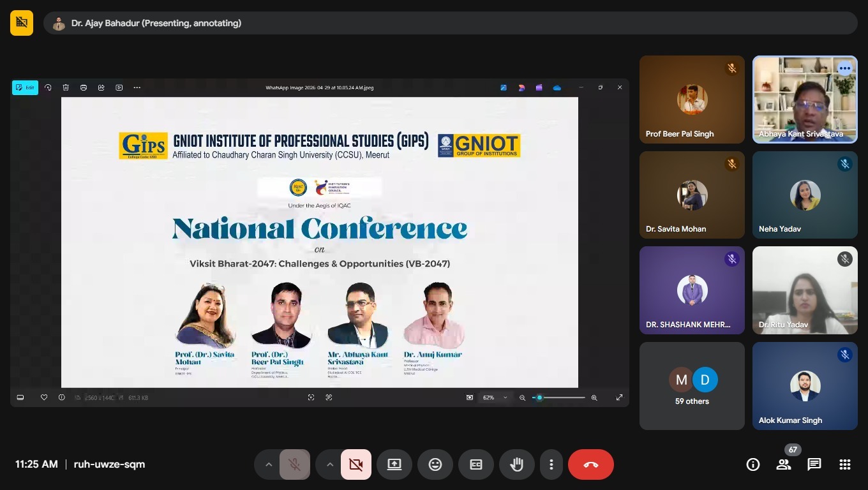Open Photos See more ellipsis menu
Image resolution: width=868 pixels, height=490 pixels.
137,87
